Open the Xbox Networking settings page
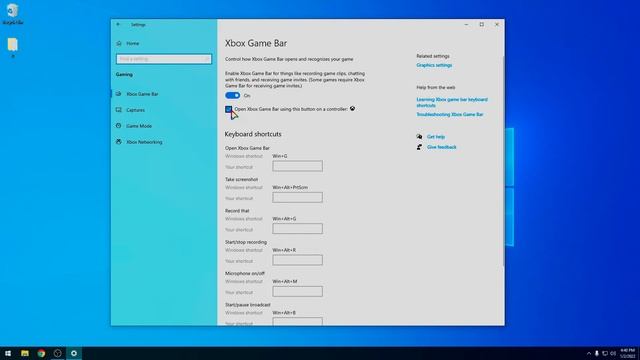Screen dimensions: 640x360 (144, 142)
